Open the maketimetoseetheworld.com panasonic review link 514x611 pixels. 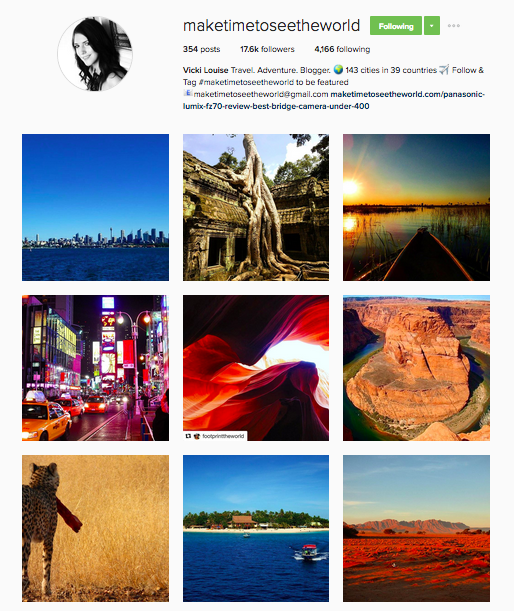click(334, 100)
